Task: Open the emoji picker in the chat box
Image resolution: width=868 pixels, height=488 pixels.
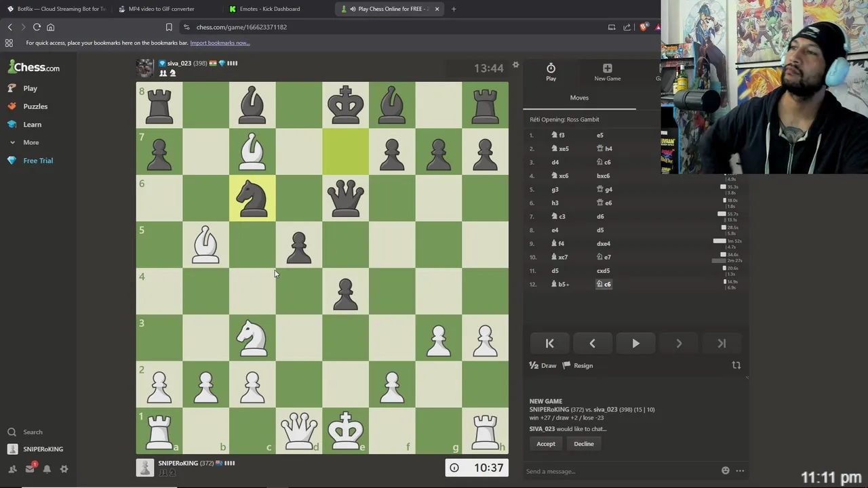Action: pos(726,470)
